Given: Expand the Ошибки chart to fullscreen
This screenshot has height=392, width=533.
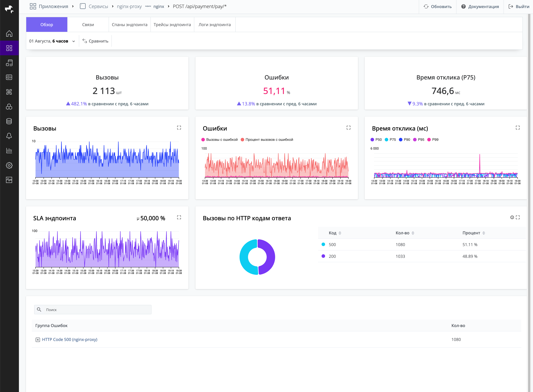Looking at the screenshot, I should point(348,128).
